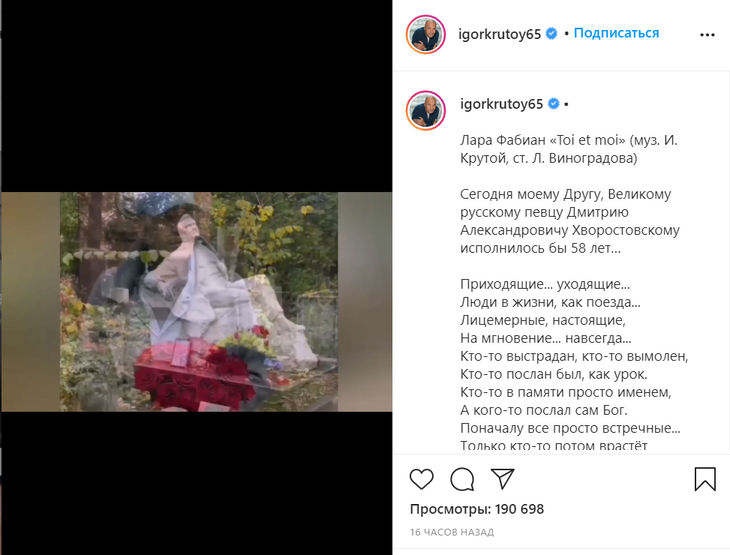This screenshot has width=730, height=555.
Task: Click the caption profile avatar
Action: tap(426, 110)
